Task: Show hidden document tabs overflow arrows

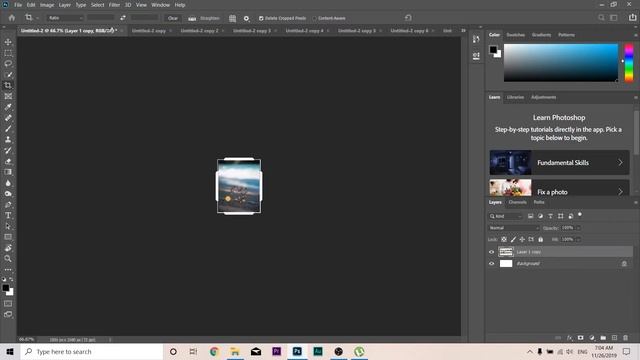Action: 463,31
